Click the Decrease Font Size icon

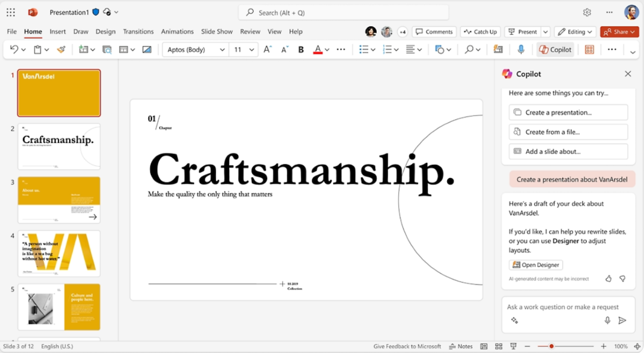pyautogui.click(x=284, y=49)
